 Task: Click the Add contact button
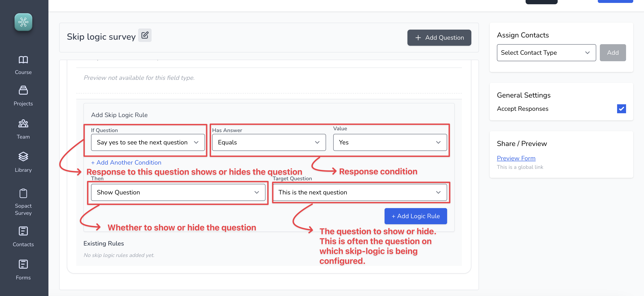[613, 53]
